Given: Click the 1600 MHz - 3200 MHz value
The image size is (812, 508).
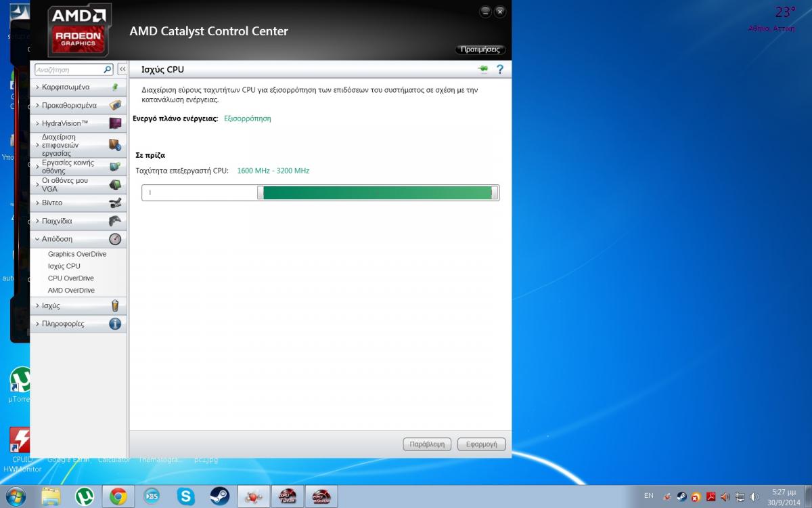Looking at the screenshot, I should (x=273, y=171).
